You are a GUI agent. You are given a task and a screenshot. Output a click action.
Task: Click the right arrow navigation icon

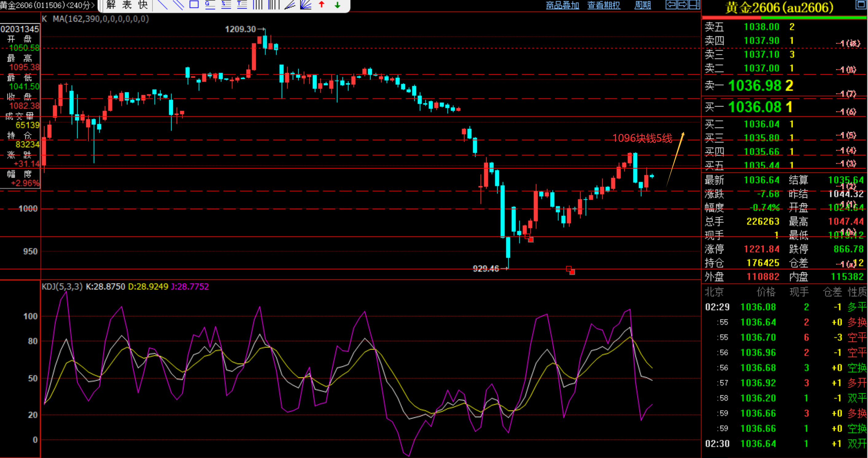tap(683, 5)
